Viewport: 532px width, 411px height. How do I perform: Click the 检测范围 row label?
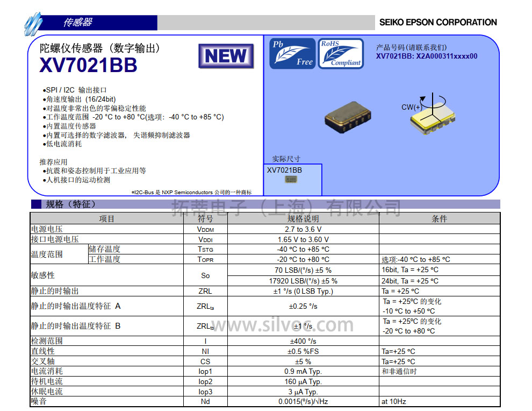point(47,341)
